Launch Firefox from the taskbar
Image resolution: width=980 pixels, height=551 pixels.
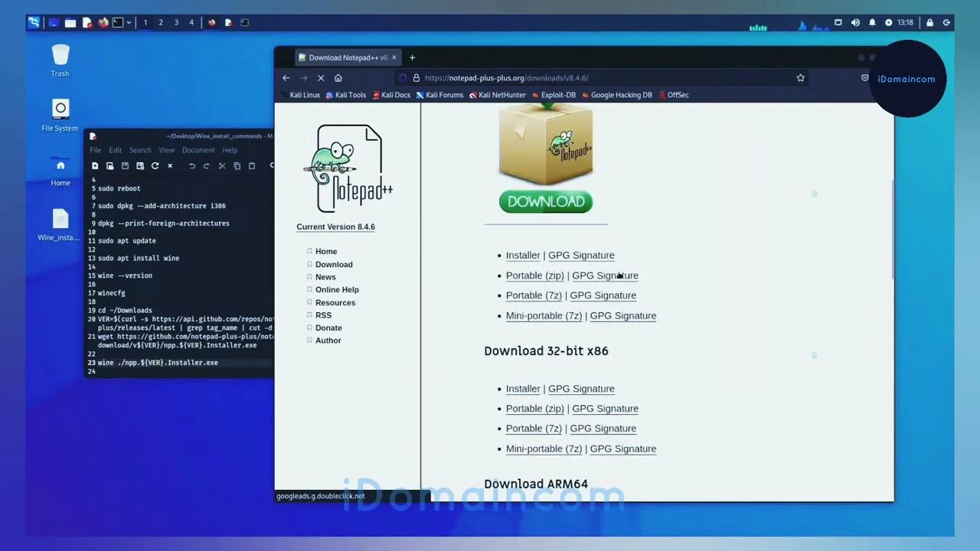103,22
